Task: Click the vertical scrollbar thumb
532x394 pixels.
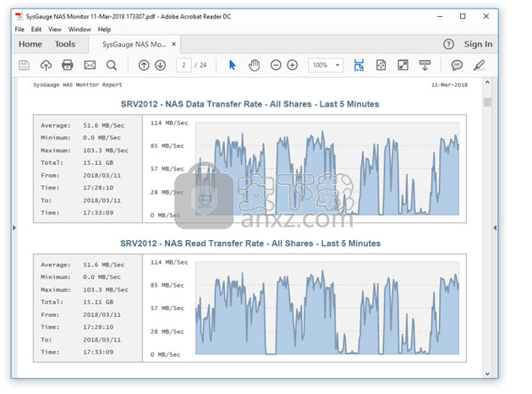Action: (x=487, y=102)
